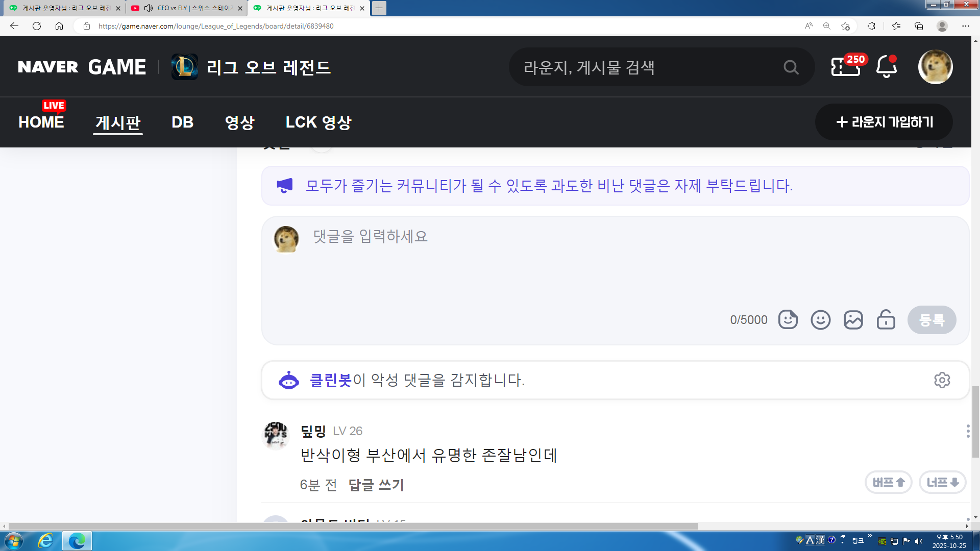Open the Shiba profile avatar menu
The height and width of the screenshot is (551, 980).
pos(935,67)
